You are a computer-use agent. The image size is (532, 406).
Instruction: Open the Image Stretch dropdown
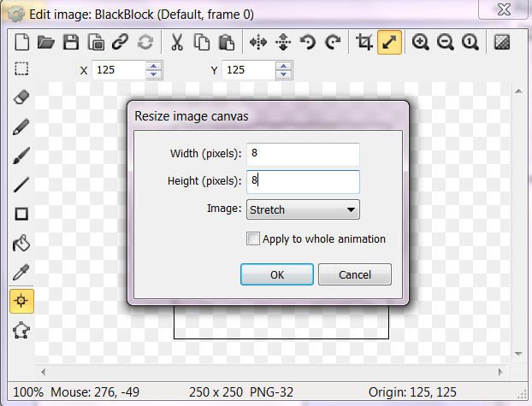coord(303,209)
